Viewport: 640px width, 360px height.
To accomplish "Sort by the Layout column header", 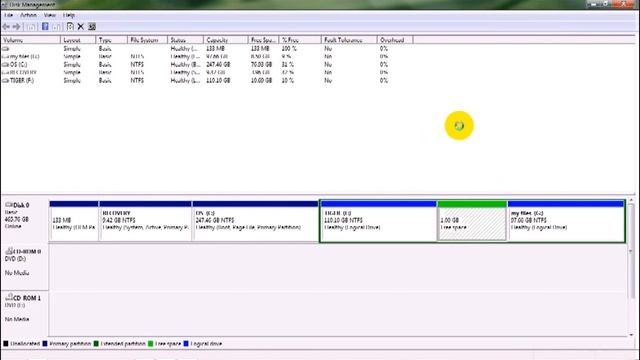I will (78, 40).
